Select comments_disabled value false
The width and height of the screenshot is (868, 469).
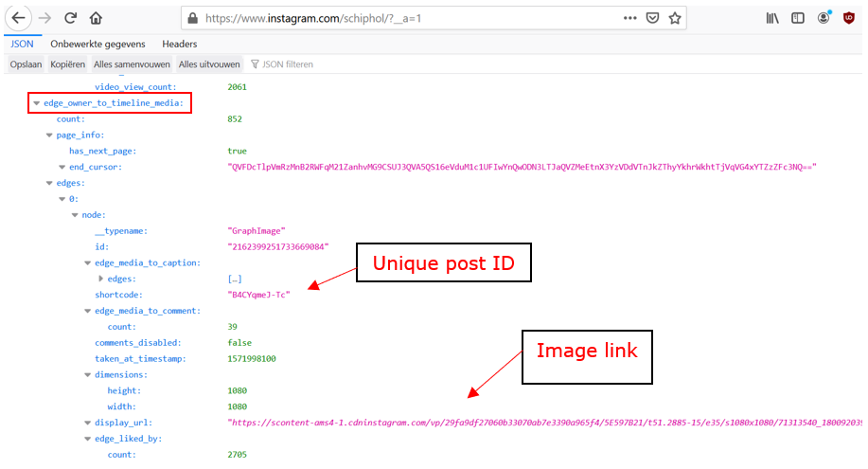(x=239, y=343)
